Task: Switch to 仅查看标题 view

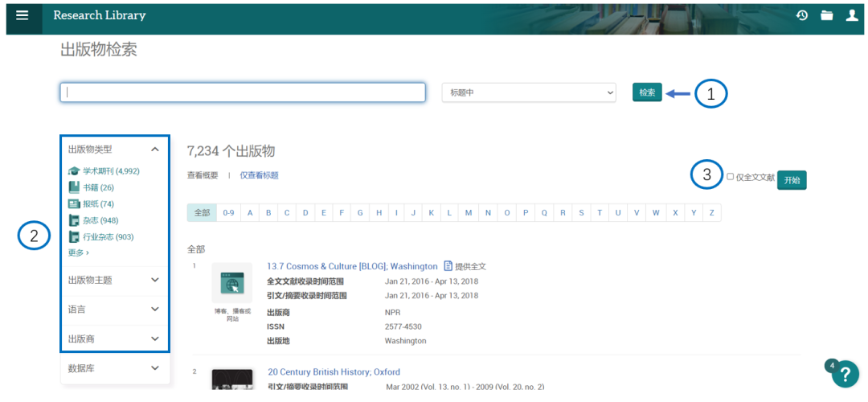Action: tap(259, 175)
